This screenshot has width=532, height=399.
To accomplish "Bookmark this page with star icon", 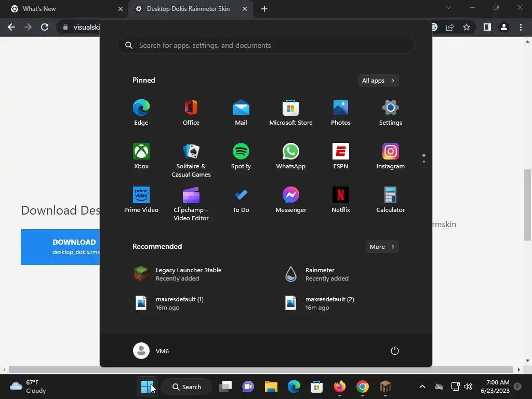I will tap(467, 27).
